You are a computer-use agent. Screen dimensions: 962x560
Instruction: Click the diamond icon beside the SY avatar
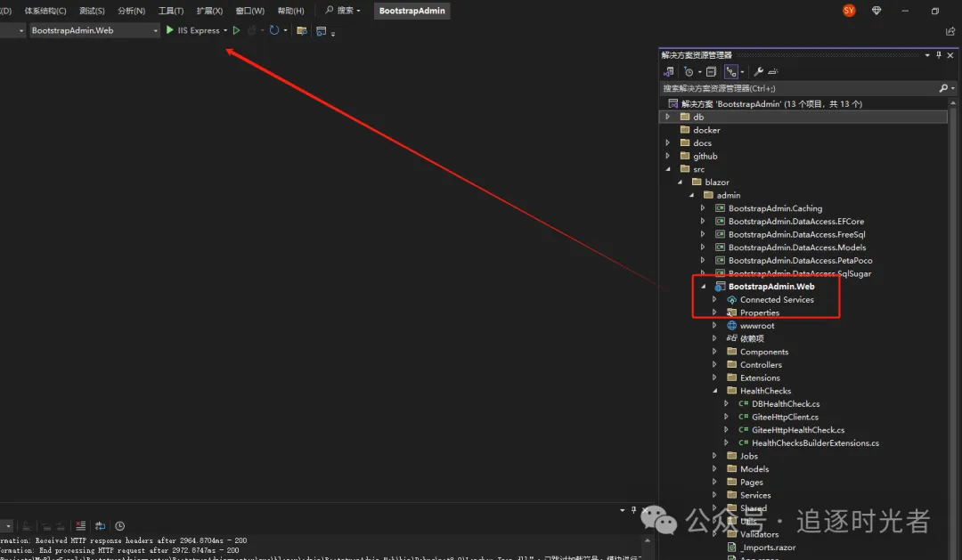(876, 11)
